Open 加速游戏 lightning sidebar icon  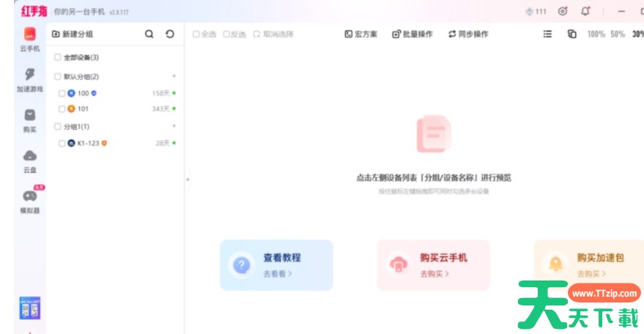[30, 75]
